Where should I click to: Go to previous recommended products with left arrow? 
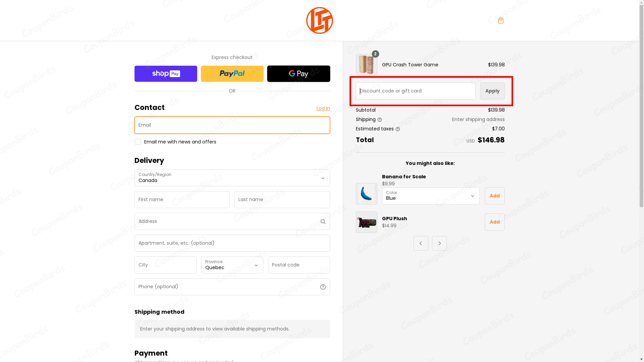421,243
